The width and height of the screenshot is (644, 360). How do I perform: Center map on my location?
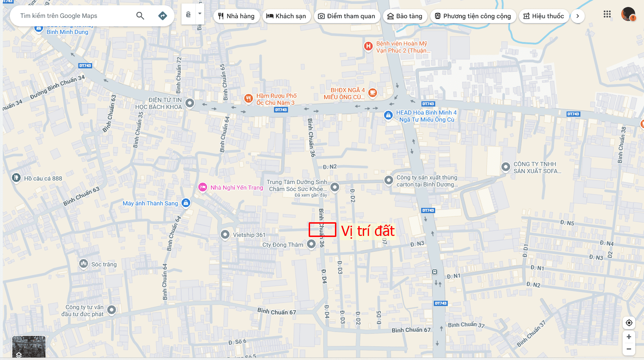(x=629, y=323)
